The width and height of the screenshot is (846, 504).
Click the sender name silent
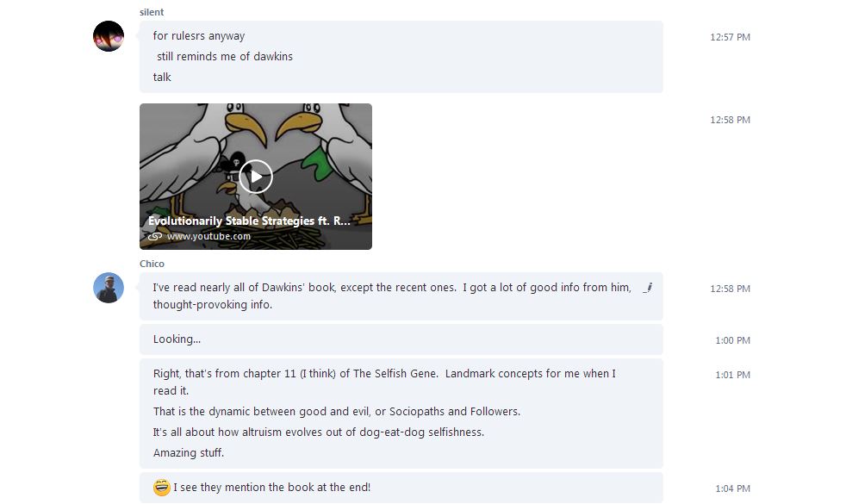pyautogui.click(x=152, y=12)
